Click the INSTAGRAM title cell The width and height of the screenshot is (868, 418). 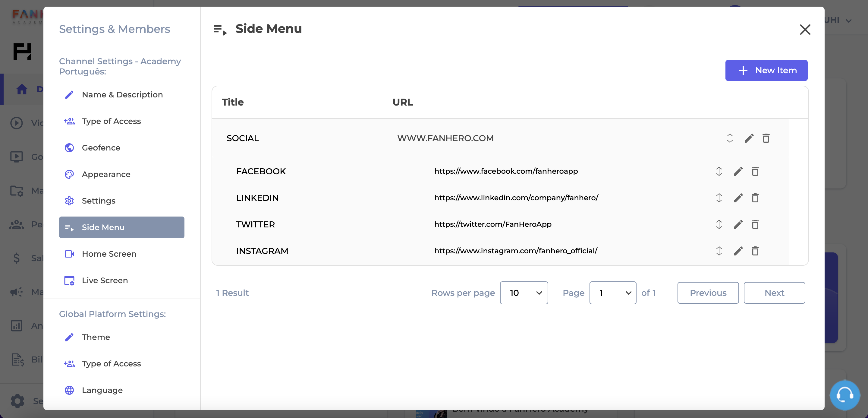point(262,251)
